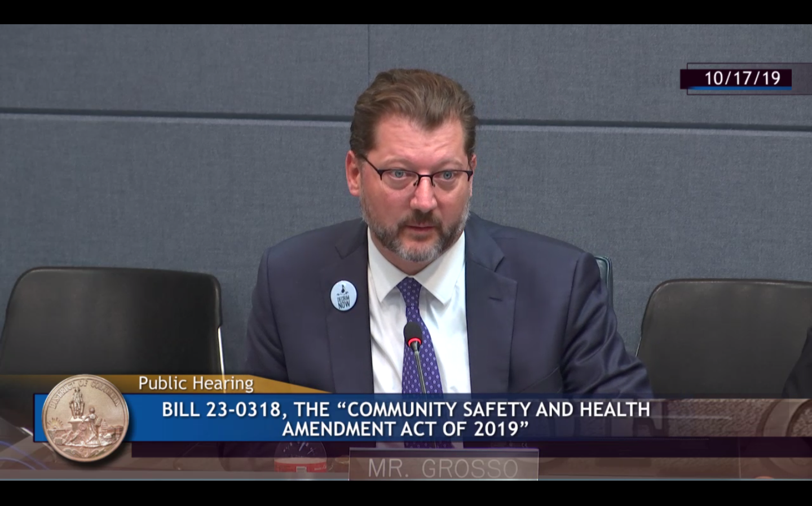Viewport: 812px width, 506px height.
Task: Click the District of Columbia seal emblem
Action: [85, 418]
